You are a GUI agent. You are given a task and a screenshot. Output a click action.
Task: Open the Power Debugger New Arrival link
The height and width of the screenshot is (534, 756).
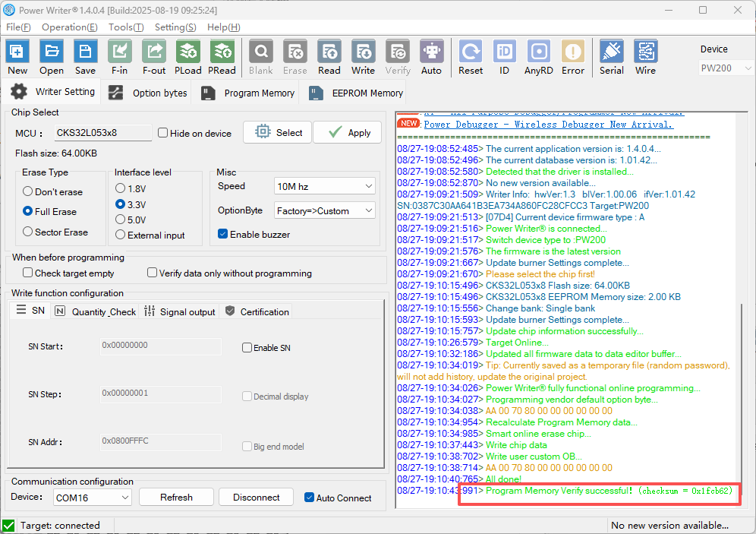point(548,125)
